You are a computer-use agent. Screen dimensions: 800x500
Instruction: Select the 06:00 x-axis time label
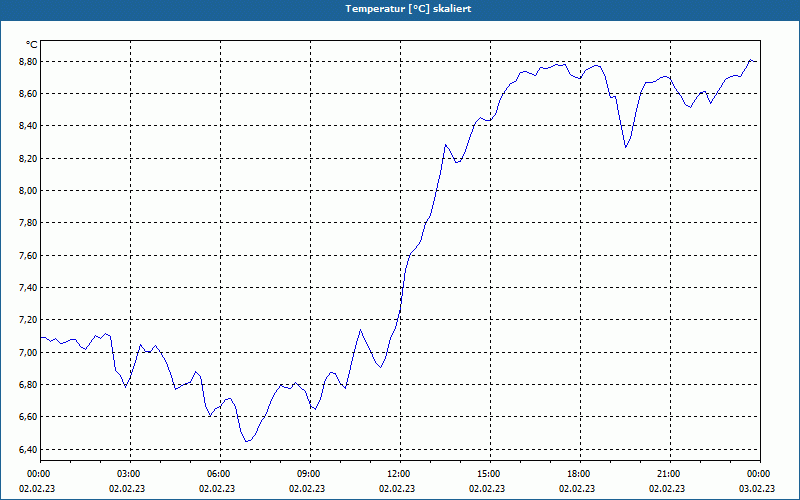[x=217, y=474]
